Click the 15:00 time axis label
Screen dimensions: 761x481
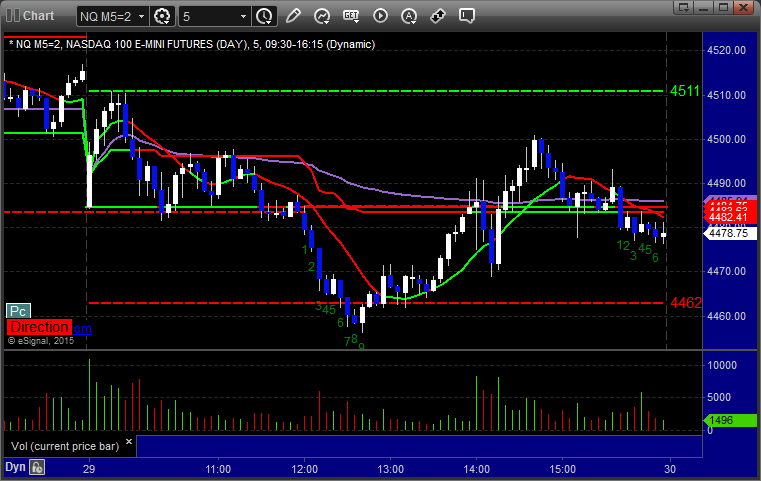click(x=562, y=469)
